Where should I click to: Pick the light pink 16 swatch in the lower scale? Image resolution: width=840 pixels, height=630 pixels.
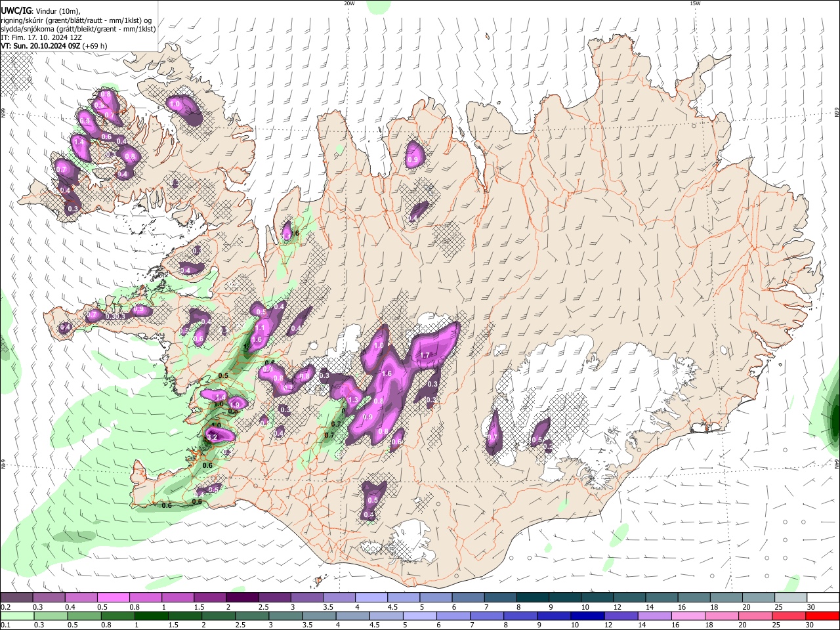point(688,616)
